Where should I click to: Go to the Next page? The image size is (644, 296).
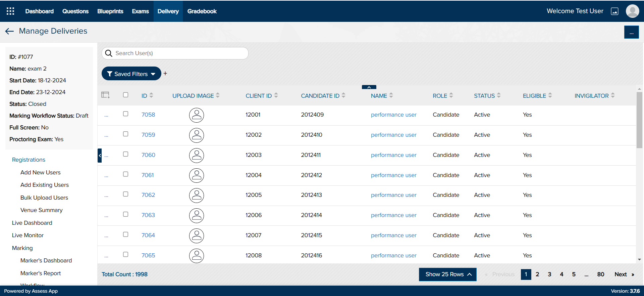tap(624, 274)
